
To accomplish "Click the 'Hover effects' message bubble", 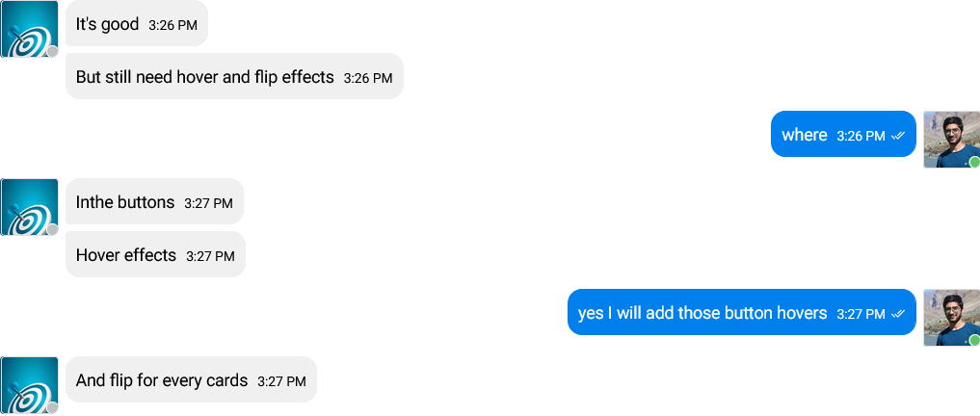I will click(x=155, y=254).
